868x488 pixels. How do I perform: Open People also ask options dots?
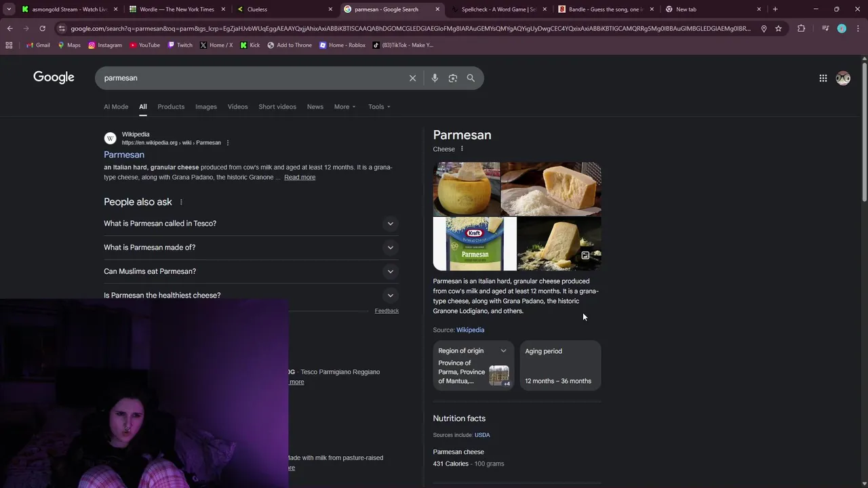(181, 202)
